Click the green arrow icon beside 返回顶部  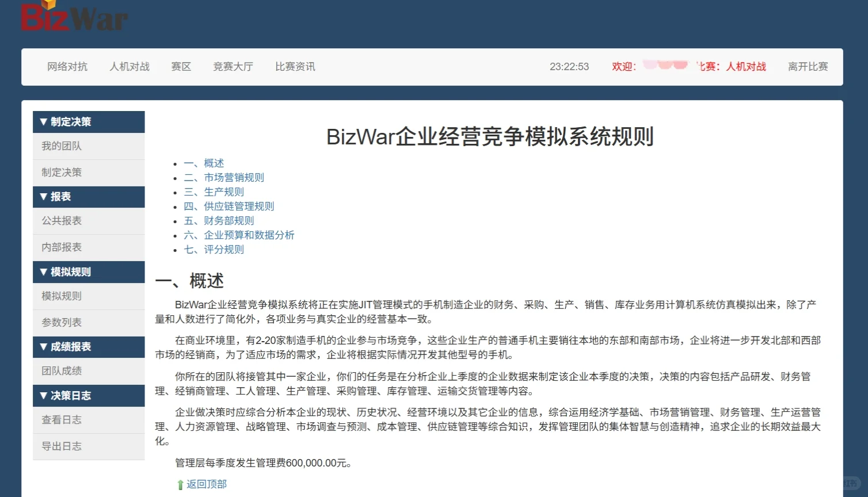click(180, 485)
